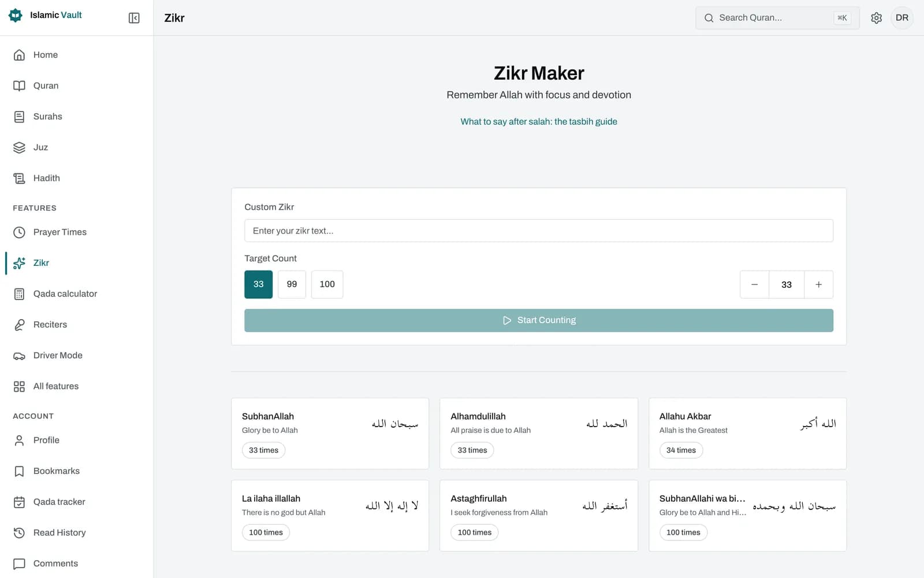The height and width of the screenshot is (578, 924).
Task: Open DR user avatar menu
Action: click(x=902, y=18)
